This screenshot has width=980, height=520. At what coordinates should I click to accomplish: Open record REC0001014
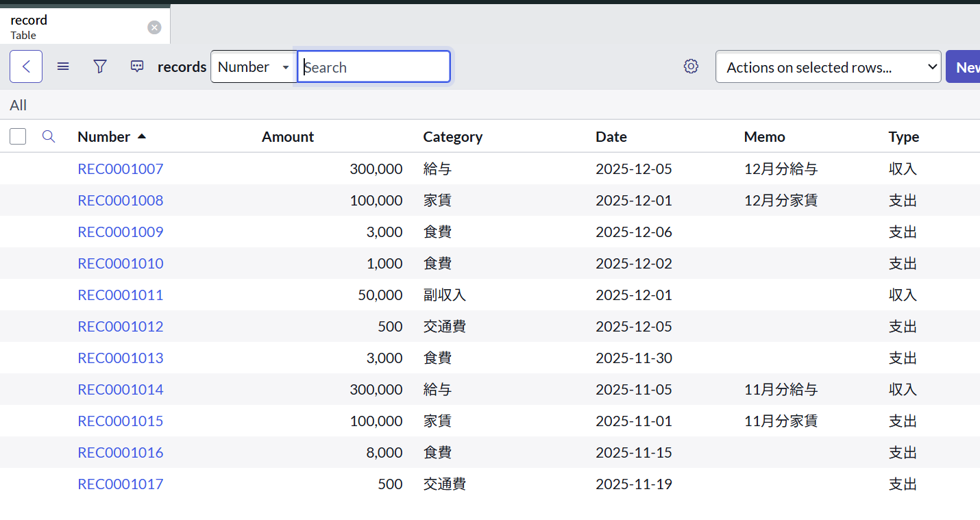[x=121, y=389]
